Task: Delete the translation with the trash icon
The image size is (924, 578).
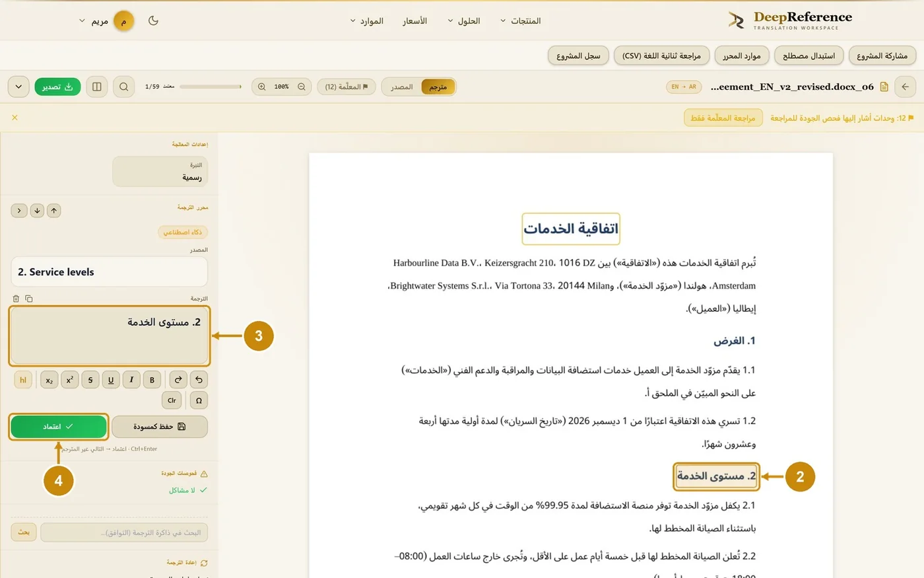Action: (16, 299)
